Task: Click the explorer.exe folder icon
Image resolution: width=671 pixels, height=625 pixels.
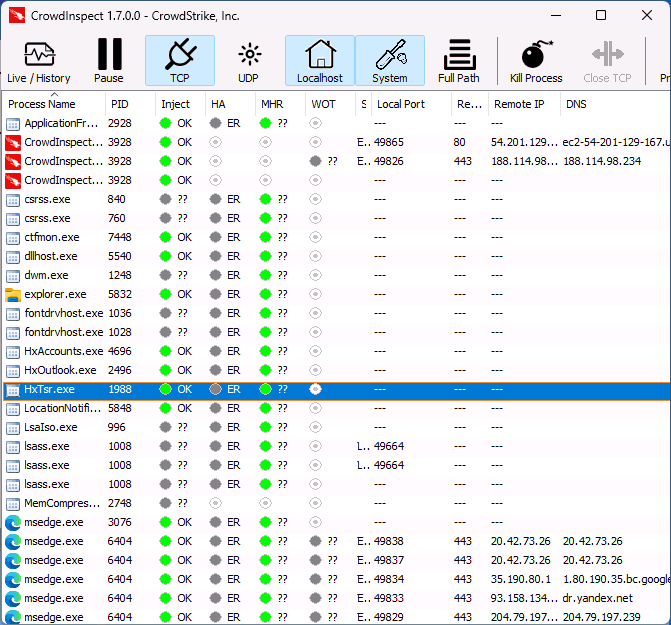Action: [13, 294]
